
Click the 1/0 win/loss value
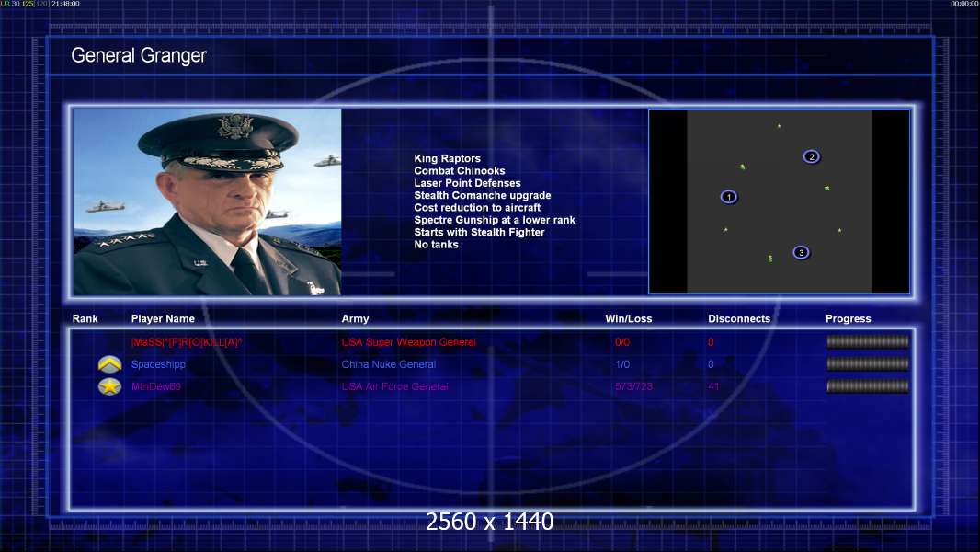coord(622,364)
